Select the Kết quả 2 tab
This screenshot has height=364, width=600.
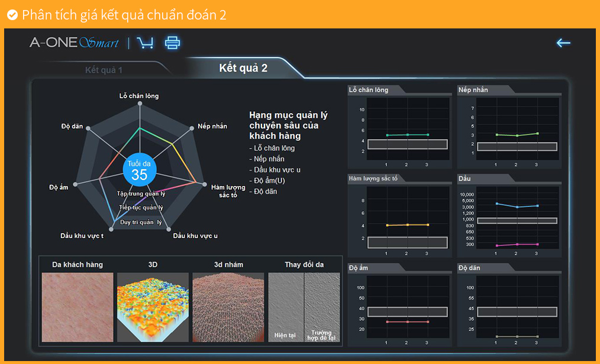(x=243, y=68)
